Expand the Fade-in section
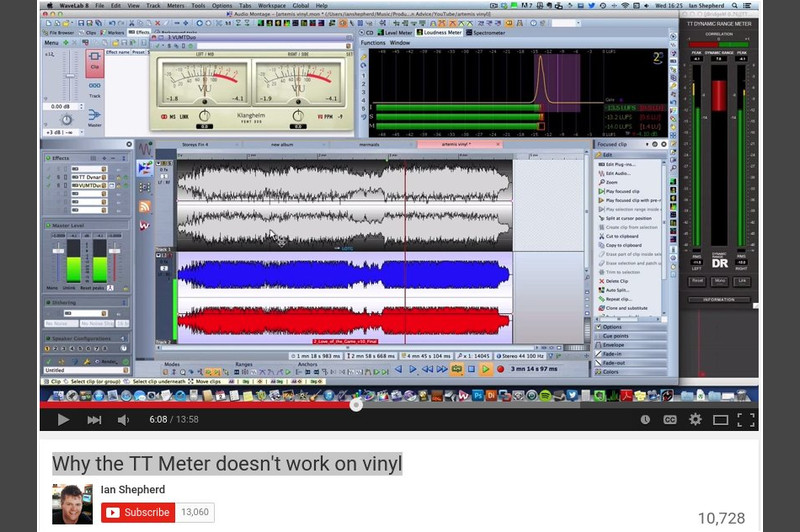The width and height of the screenshot is (800, 532). (x=630, y=354)
